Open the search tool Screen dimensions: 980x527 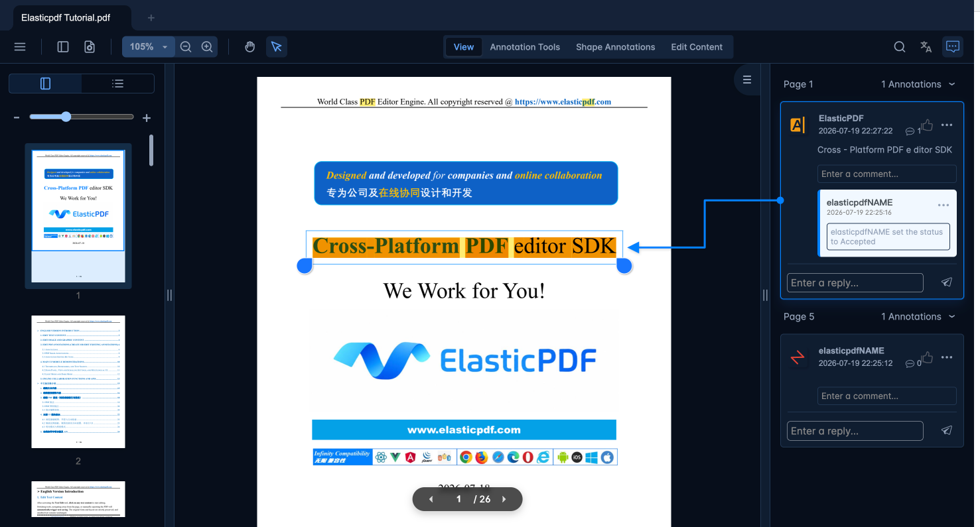pyautogui.click(x=900, y=47)
